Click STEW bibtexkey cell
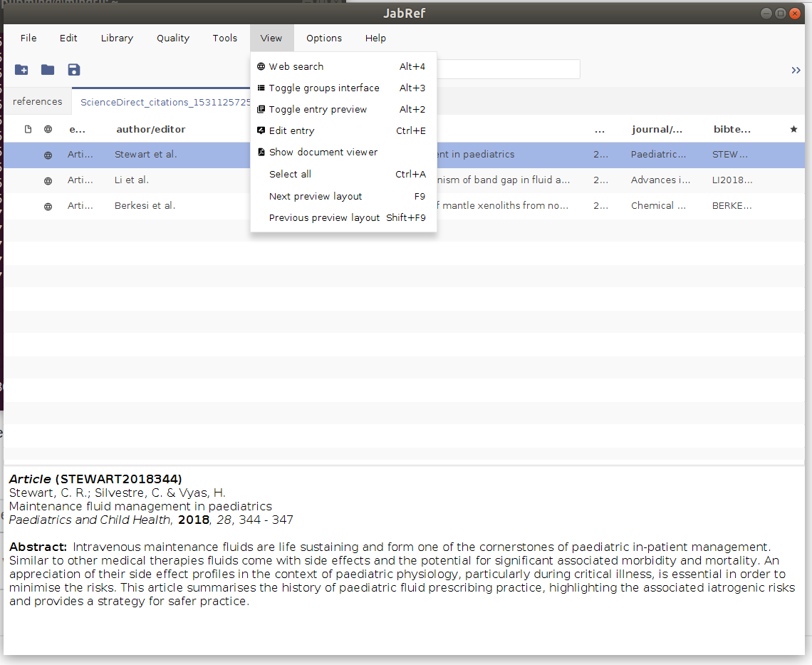The height and width of the screenshot is (665, 812). pyautogui.click(x=729, y=155)
